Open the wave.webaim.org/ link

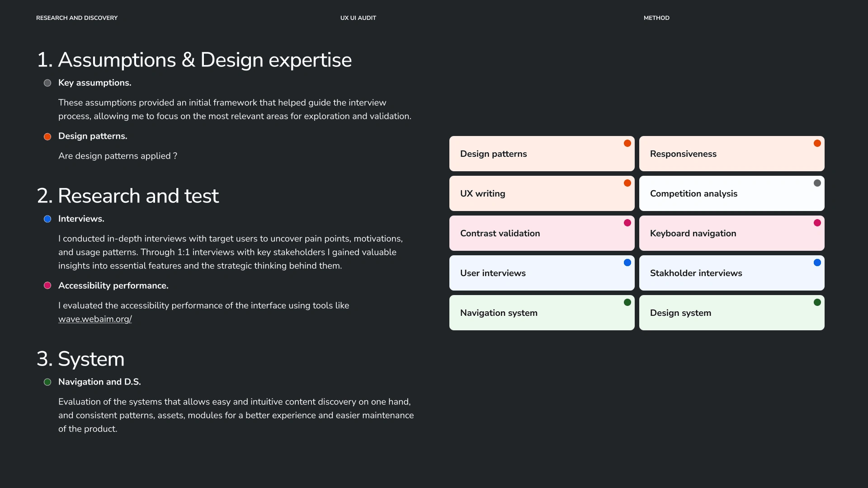[x=95, y=319]
